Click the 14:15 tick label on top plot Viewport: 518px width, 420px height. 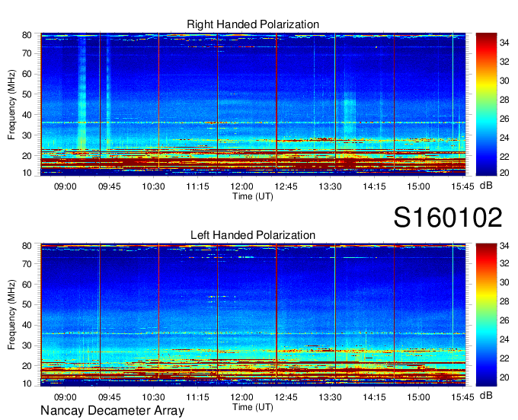click(374, 186)
